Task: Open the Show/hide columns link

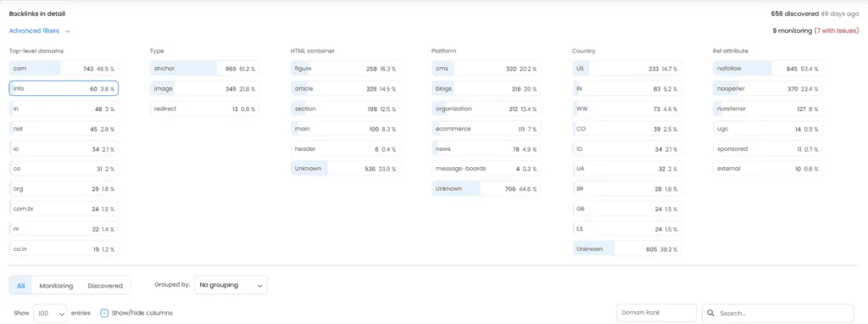Action: tap(142, 313)
